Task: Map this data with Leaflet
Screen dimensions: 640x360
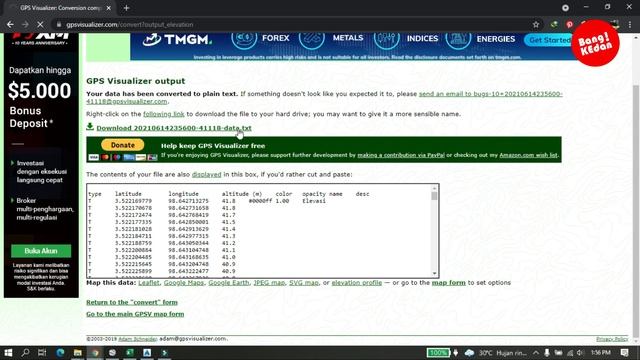Action: point(149,282)
